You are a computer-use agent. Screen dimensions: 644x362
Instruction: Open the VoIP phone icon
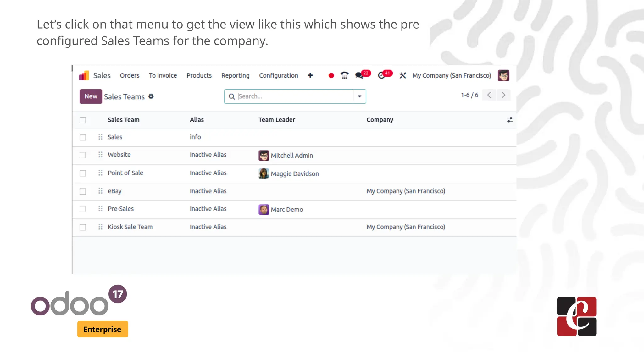coord(345,75)
